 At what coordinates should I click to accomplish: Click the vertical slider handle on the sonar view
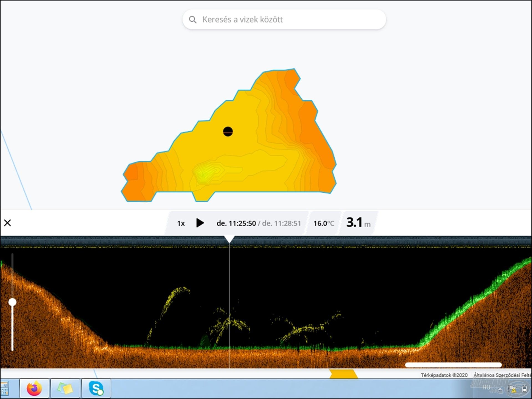(x=12, y=302)
